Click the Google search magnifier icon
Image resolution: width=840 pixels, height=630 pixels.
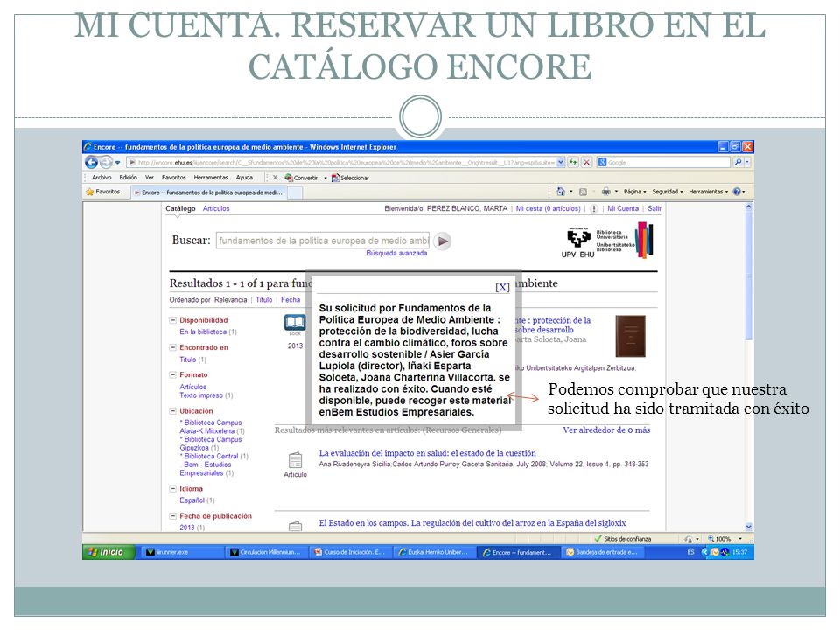click(738, 162)
